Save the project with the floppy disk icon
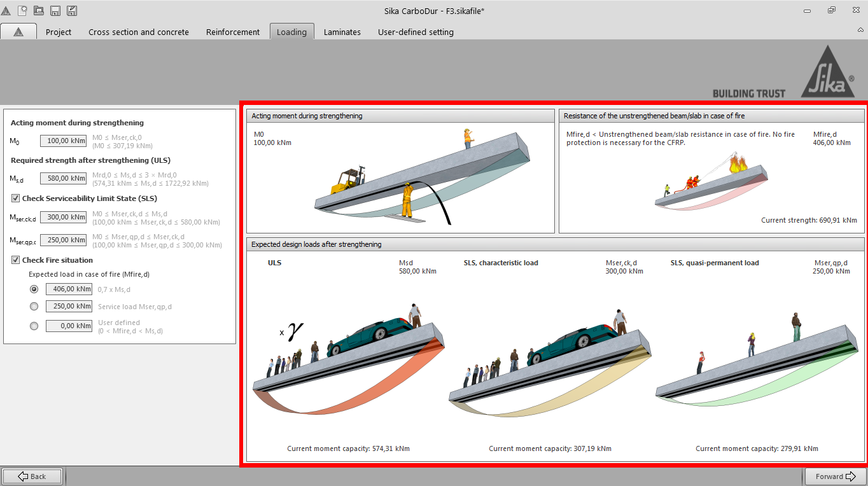 [x=55, y=10]
